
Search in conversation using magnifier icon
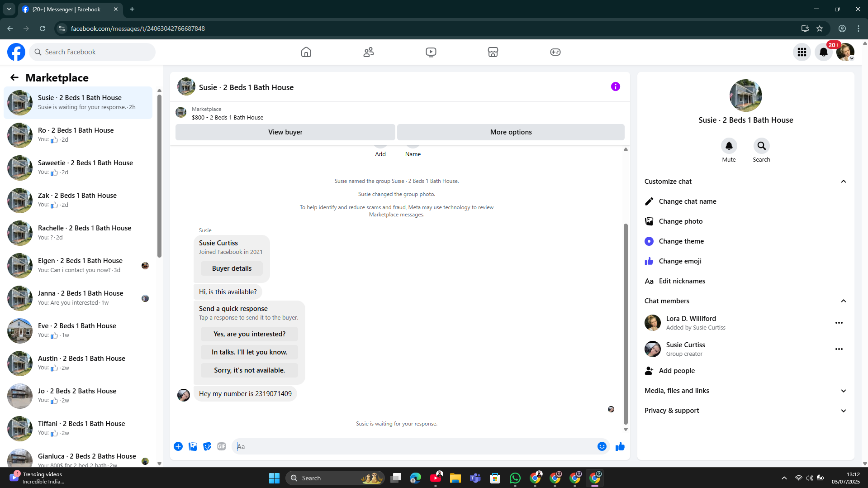[761, 146]
